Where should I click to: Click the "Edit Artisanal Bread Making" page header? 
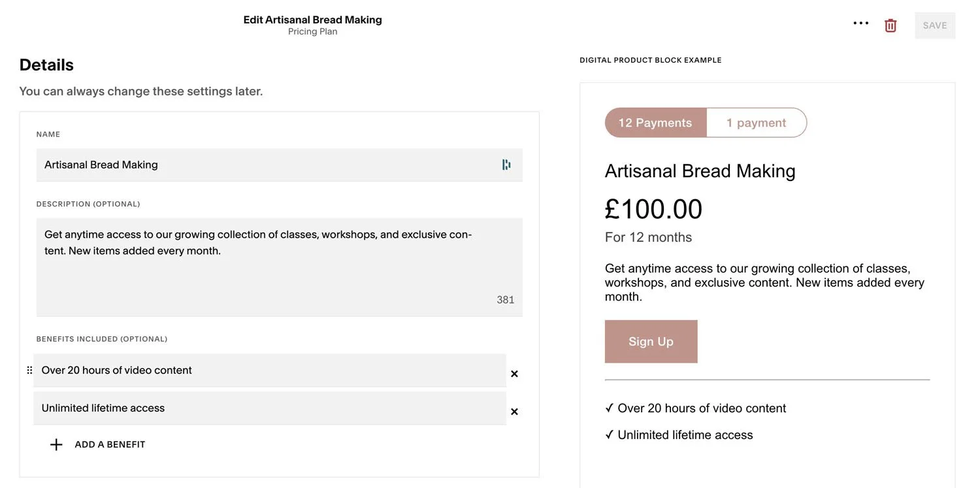tap(312, 20)
